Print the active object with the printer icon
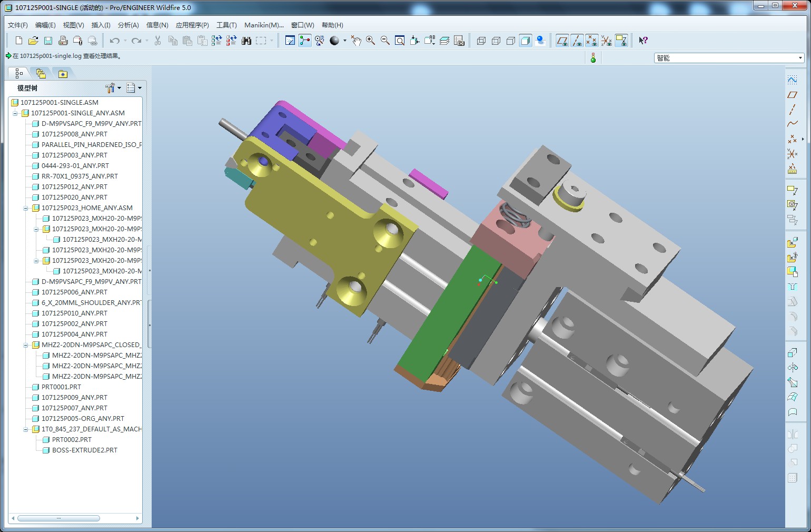 click(63, 41)
